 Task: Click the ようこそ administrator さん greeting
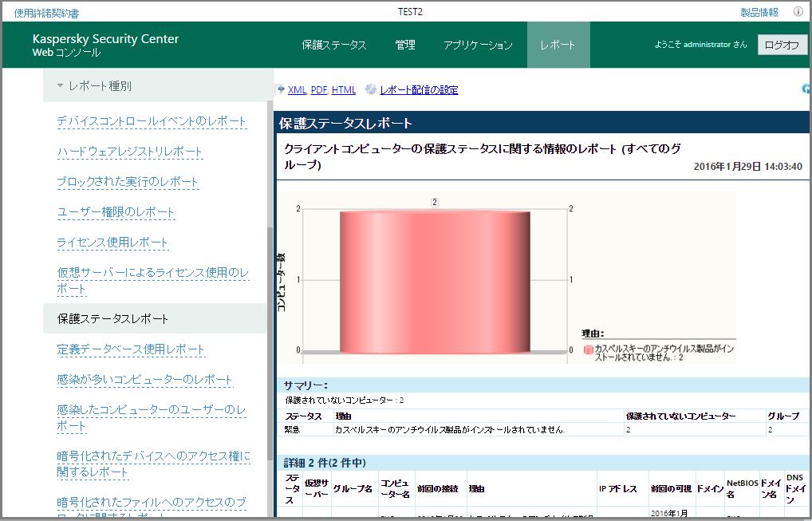[700, 45]
